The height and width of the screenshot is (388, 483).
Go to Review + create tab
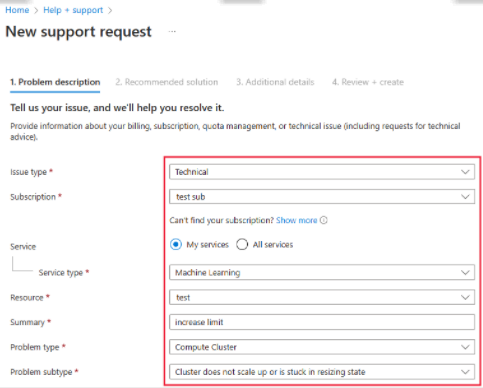coord(368,82)
